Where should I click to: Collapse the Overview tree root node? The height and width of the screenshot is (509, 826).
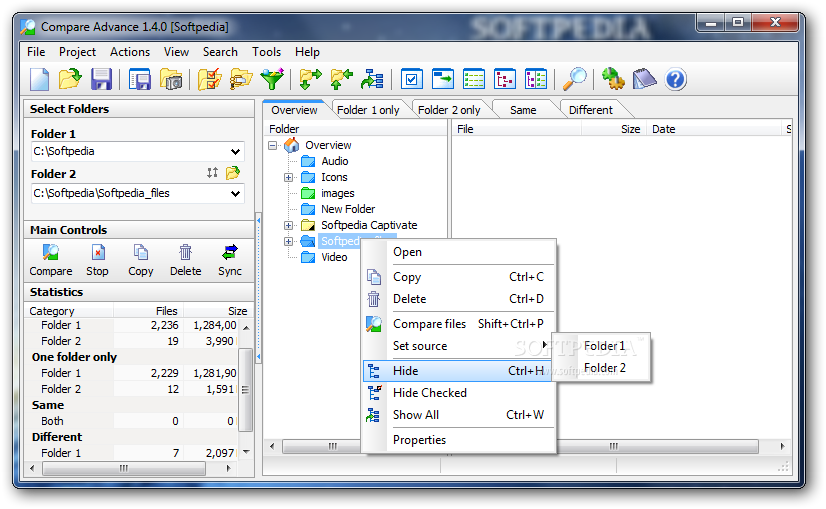tap(272, 145)
